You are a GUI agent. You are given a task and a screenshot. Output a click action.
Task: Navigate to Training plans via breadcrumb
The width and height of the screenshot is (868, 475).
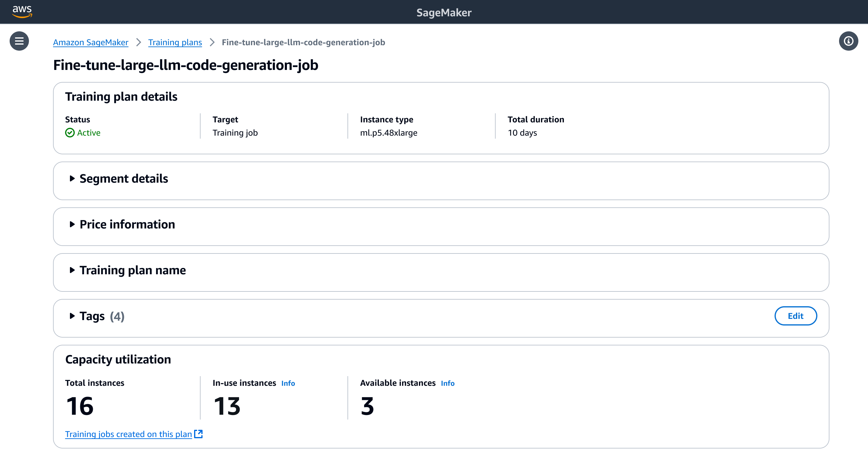coord(175,42)
